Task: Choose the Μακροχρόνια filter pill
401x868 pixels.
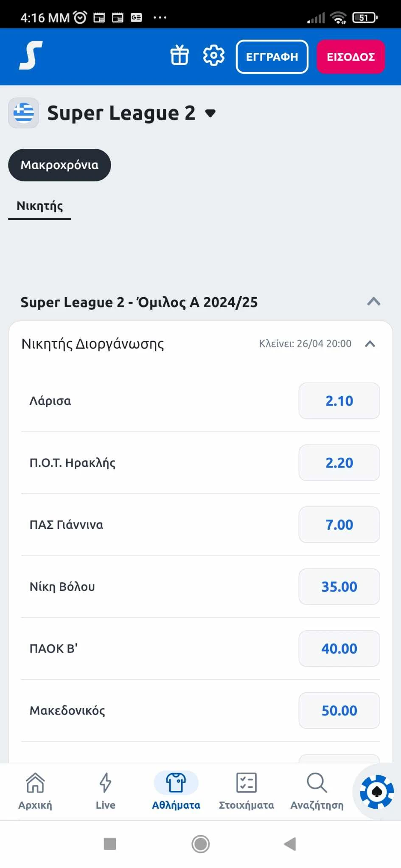Action: coord(59,165)
